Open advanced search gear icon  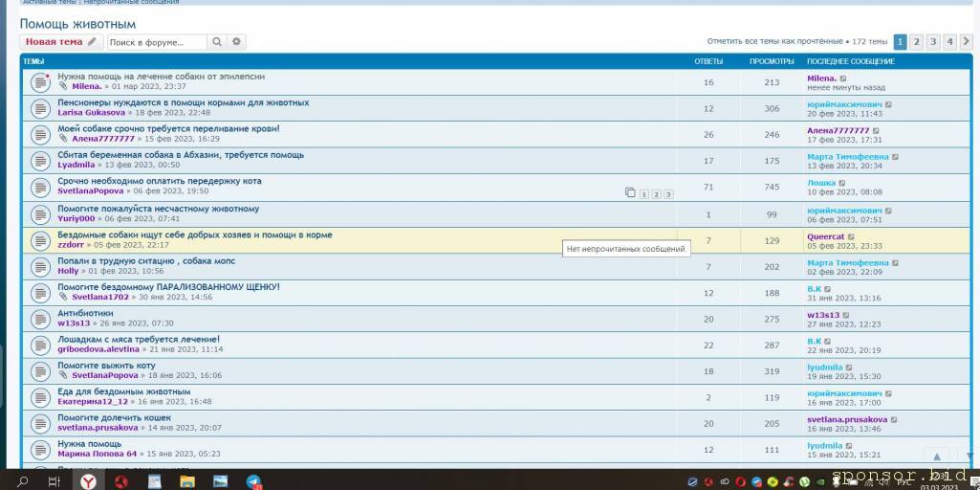click(236, 42)
